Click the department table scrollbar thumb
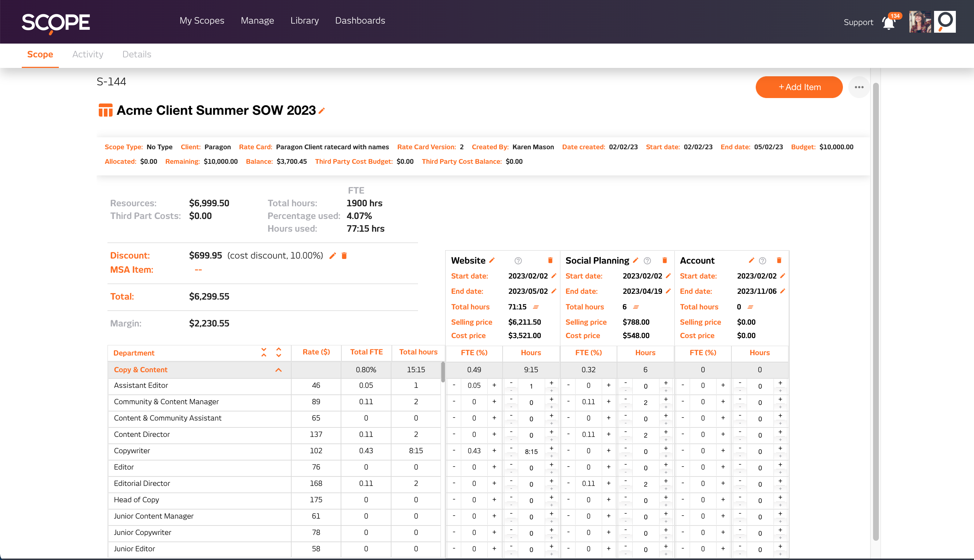Viewport: 974px width, 560px height. tap(443, 372)
